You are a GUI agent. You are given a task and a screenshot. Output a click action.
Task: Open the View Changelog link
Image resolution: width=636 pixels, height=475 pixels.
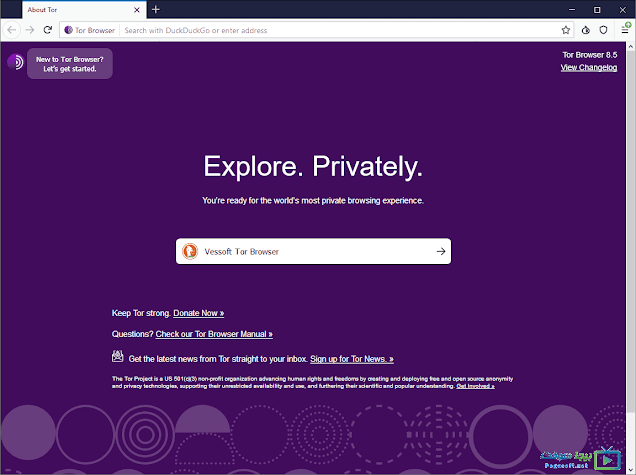click(x=589, y=67)
